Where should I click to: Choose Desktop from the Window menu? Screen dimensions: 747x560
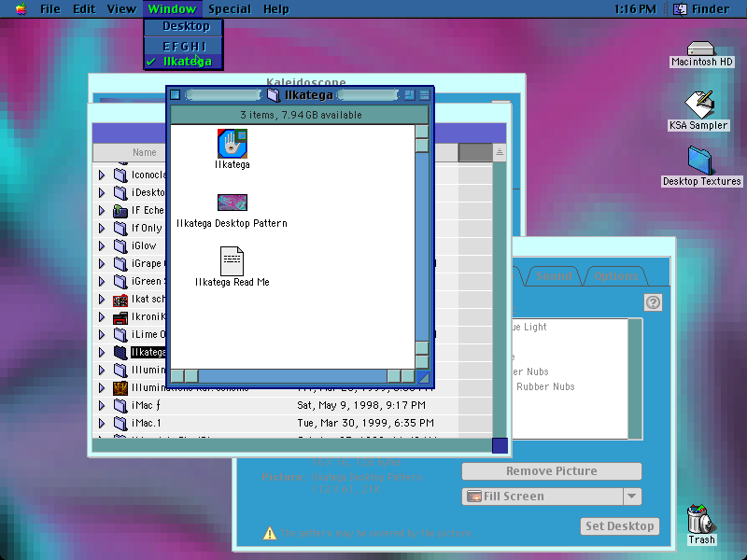click(184, 27)
